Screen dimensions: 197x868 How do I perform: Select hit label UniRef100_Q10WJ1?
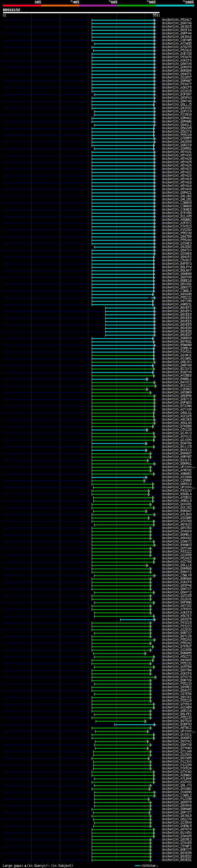[x=177, y=355]
